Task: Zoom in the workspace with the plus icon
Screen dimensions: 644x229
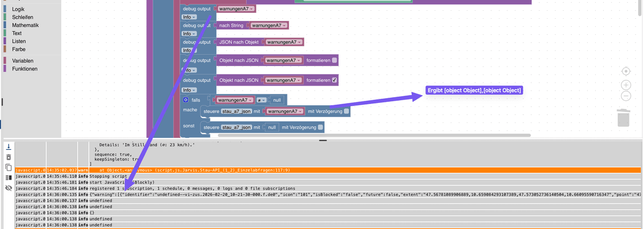Action: [625, 85]
